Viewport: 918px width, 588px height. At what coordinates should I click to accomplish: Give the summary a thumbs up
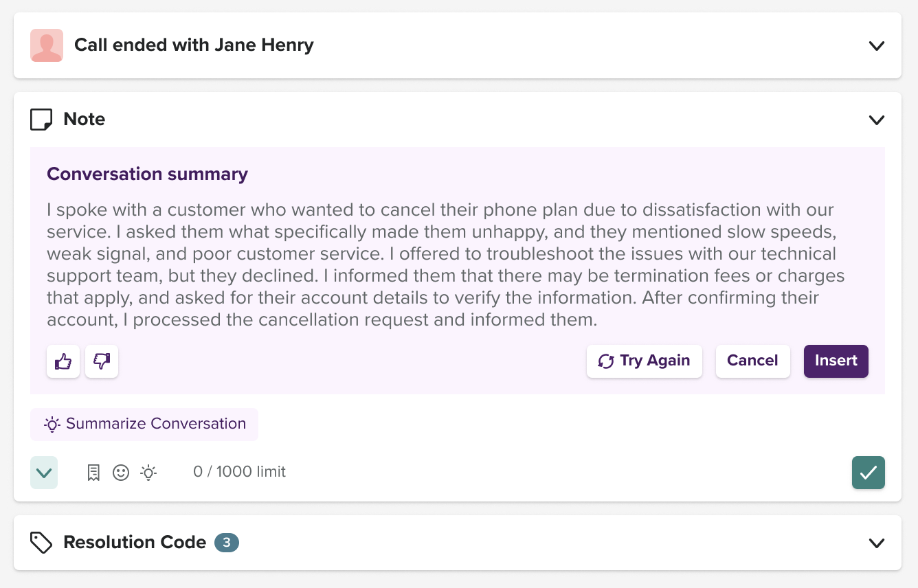point(63,361)
